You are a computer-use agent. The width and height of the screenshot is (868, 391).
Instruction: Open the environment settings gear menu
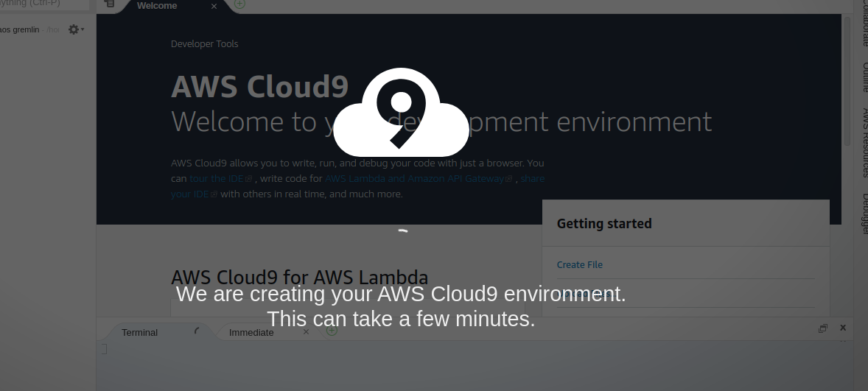pos(75,29)
